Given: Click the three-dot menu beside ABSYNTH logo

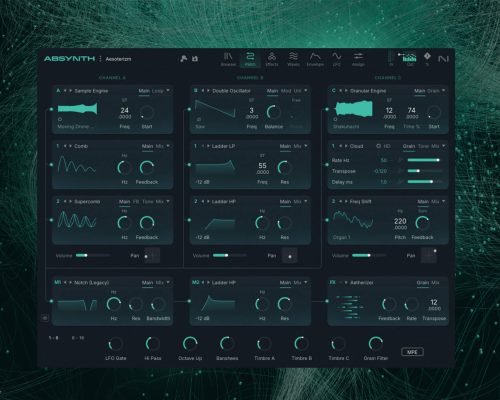Looking at the screenshot, I should (x=100, y=59).
